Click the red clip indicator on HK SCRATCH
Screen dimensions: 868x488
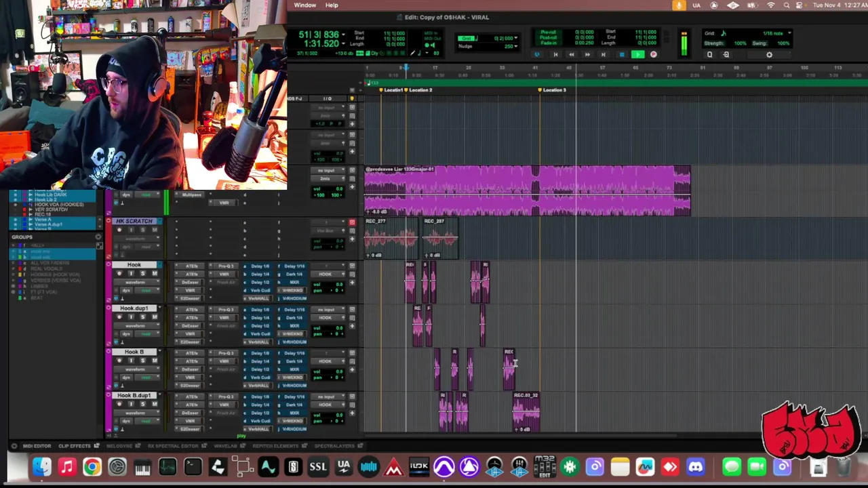(x=352, y=222)
